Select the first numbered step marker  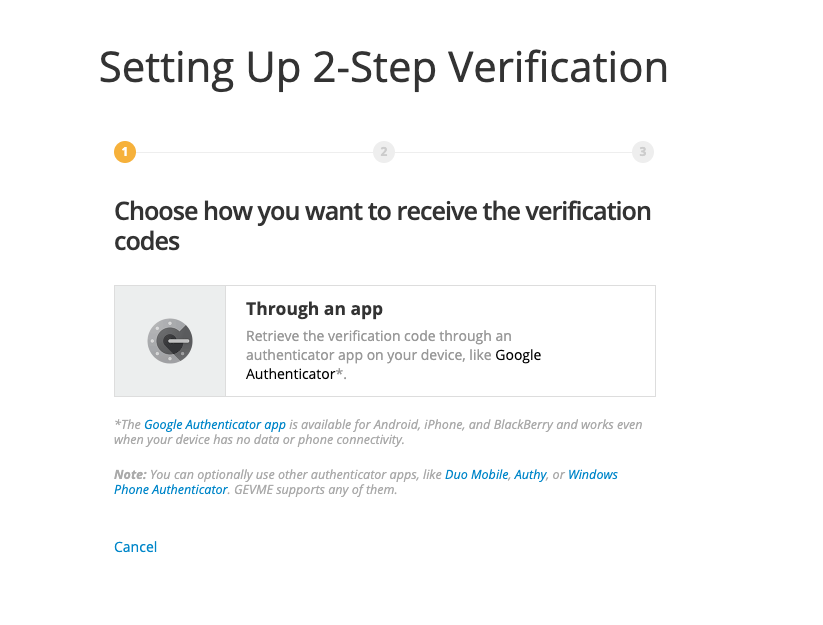[125, 152]
